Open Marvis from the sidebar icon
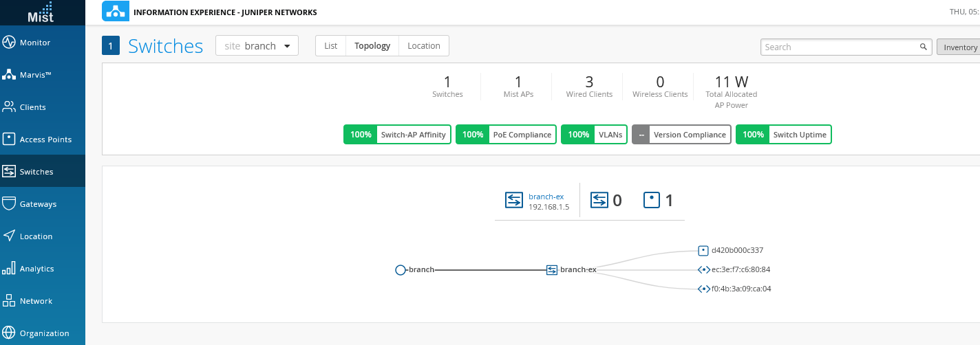 tap(9, 75)
